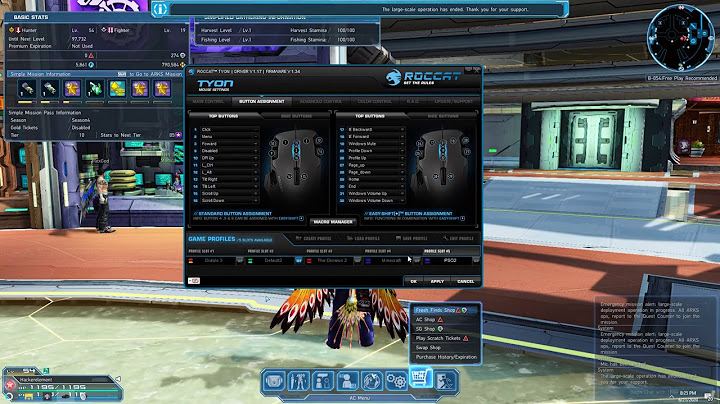The image size is (720, 404).
Task: Click the minimap radar in the corner
Action: pos(680,37)
